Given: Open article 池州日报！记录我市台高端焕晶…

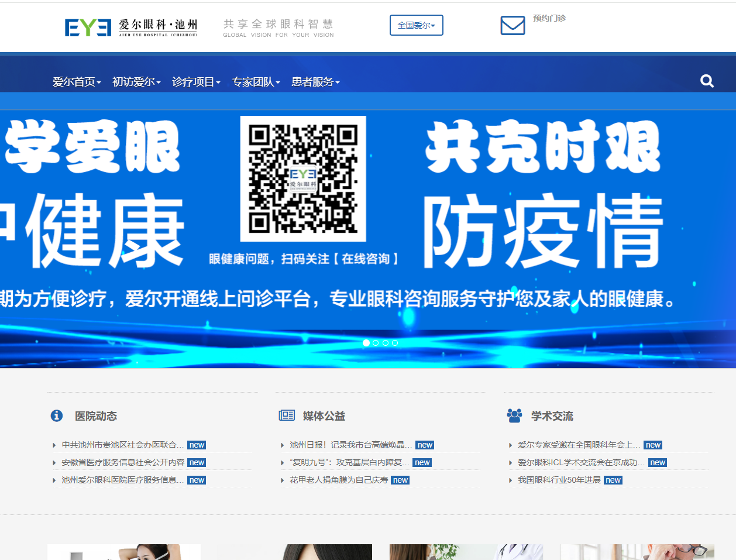Looking at the screenshot, I should tap(351, 445).
